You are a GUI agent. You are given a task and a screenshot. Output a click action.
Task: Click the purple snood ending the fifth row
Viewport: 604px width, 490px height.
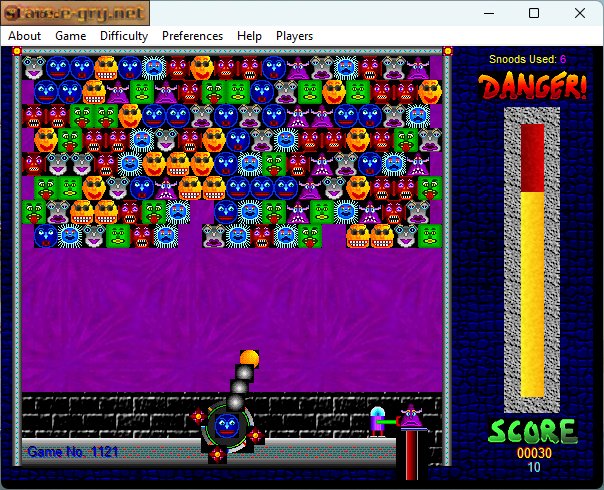pyautogui.click(x=418, y=164)
